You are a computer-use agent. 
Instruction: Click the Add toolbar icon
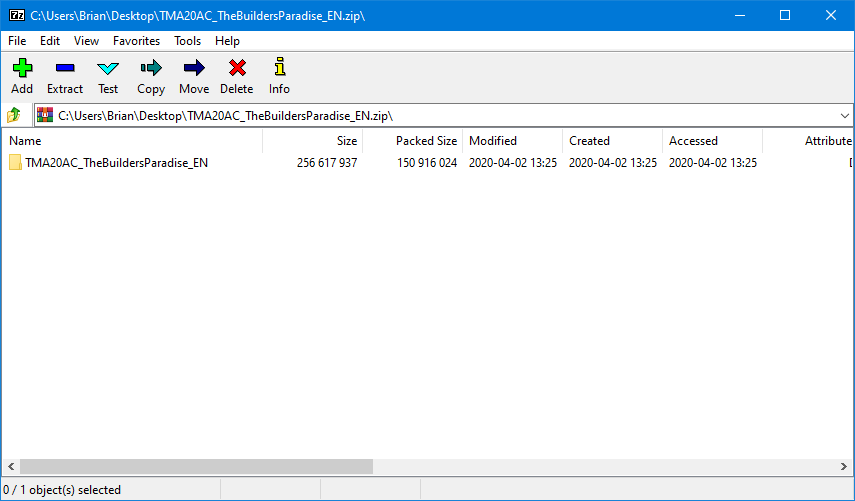(22, 68)
